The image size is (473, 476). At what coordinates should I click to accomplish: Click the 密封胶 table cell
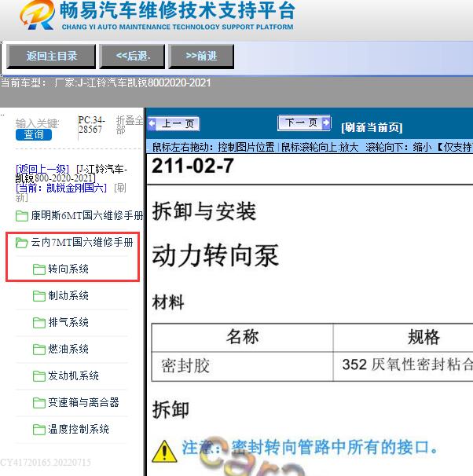coord(242,366)
